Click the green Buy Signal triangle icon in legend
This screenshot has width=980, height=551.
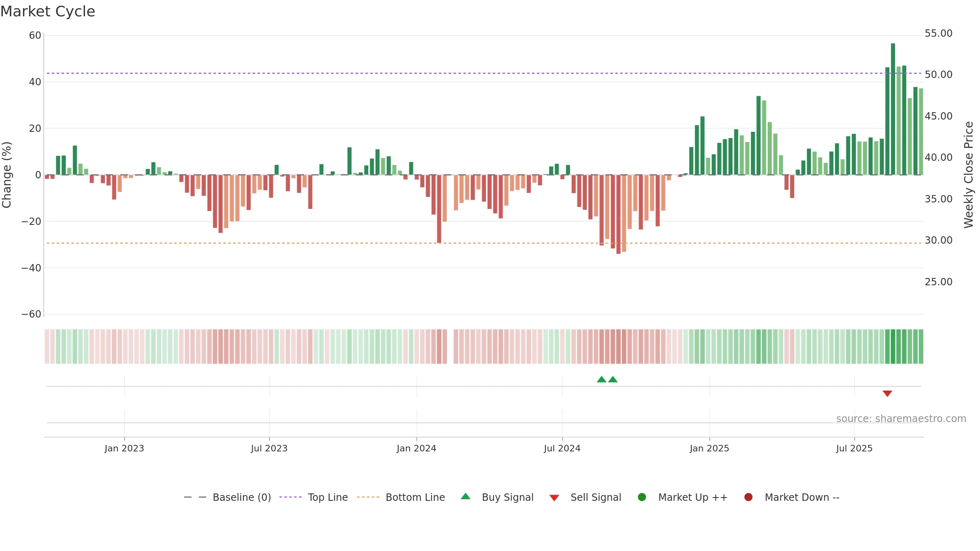(465, 496)
